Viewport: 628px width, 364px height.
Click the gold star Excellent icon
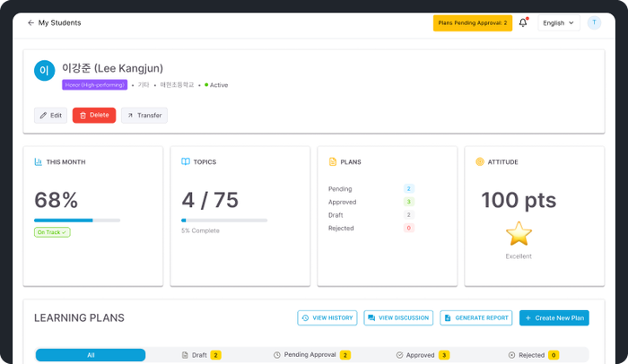pyautogui.click(x=519, y=234)
